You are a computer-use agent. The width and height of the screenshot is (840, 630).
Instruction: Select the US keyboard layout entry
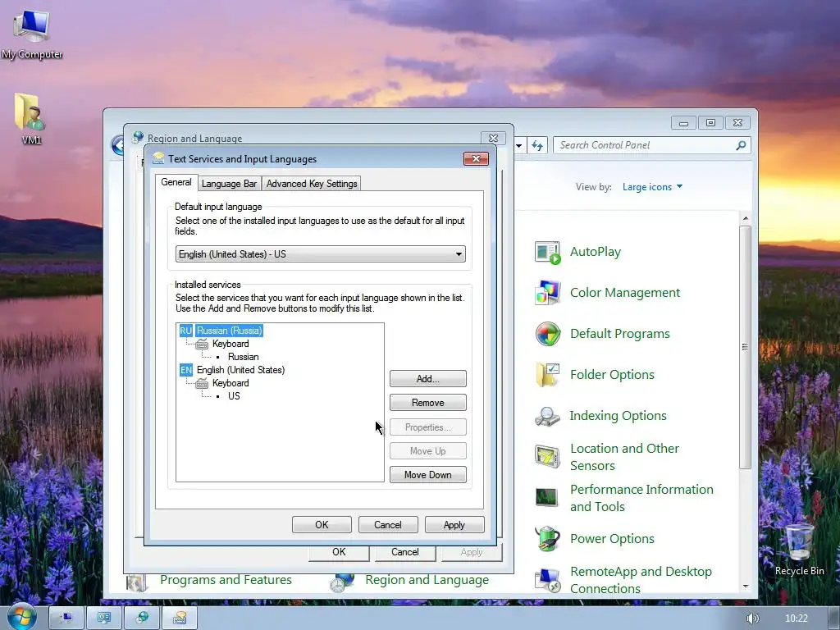[x=234, y=396]
